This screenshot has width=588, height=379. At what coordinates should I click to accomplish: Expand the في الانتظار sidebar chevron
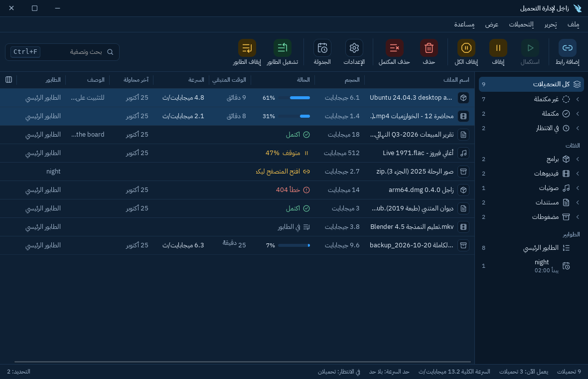(578, 128)
